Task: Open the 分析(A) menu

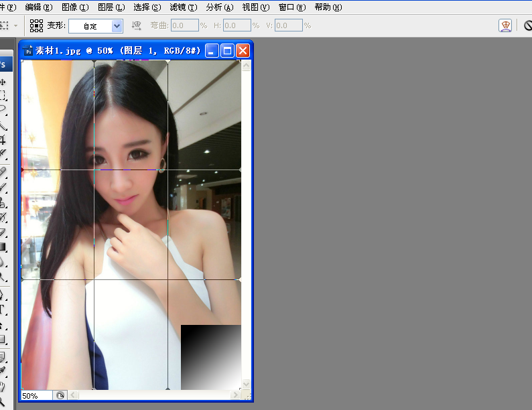Action: click(220, 7)
